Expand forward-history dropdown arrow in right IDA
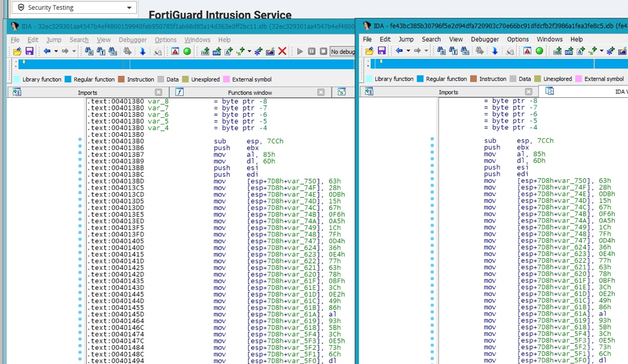The height and width of the screenshot is (364, 628). pos(426,51)
